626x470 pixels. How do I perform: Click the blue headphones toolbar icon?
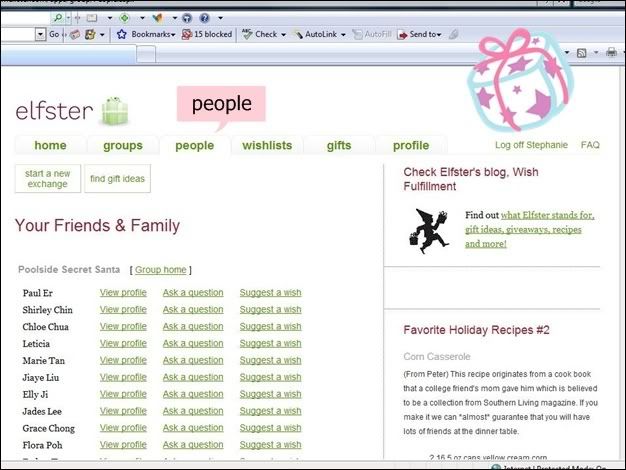(187, 18)
